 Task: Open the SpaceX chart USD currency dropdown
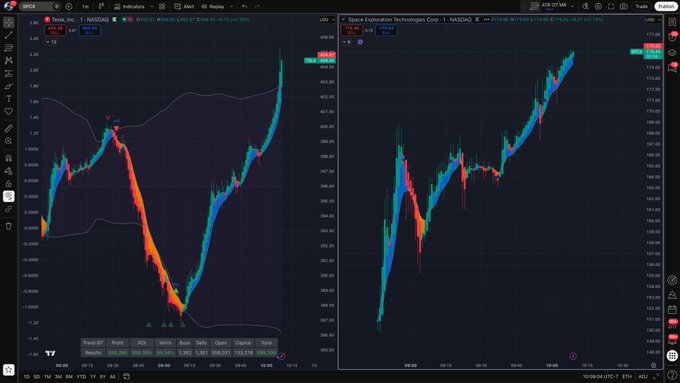pos(653,20)
